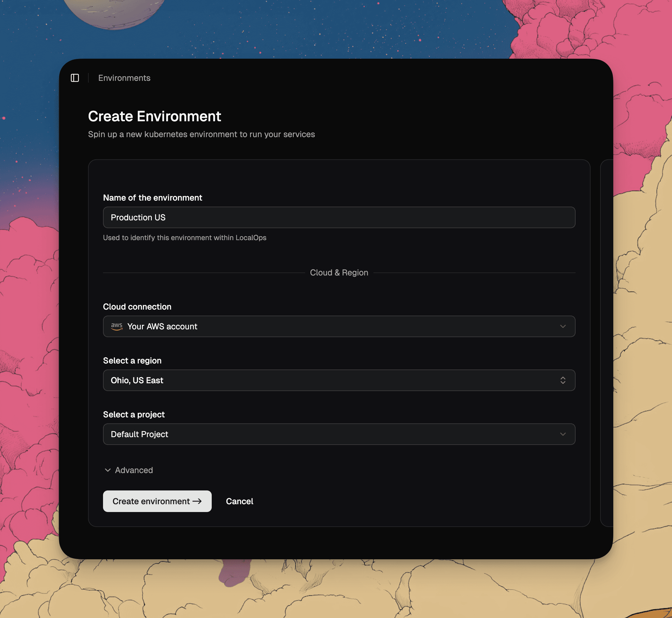The height and width of the screenshot is (618, 672).
Task: Click the 'Select a region' label
Action: 132,360
